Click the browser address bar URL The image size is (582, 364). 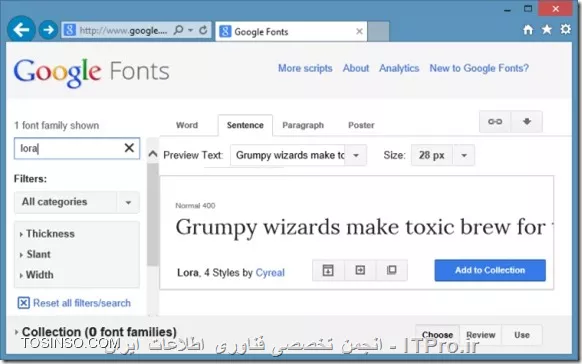pyautogui.click(x=123, y=30)
